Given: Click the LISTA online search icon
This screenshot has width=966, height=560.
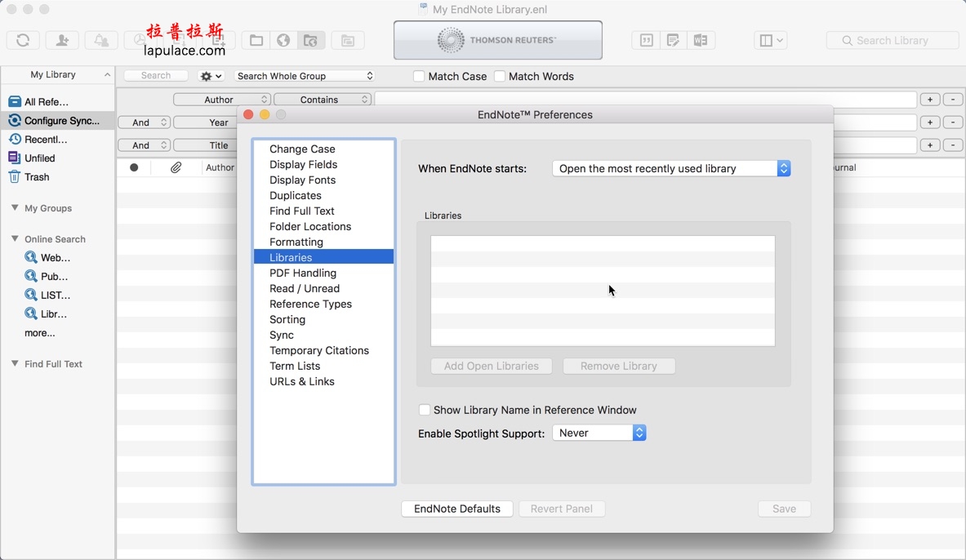Looking at the screenshot, I should click(x=31, y=295).
